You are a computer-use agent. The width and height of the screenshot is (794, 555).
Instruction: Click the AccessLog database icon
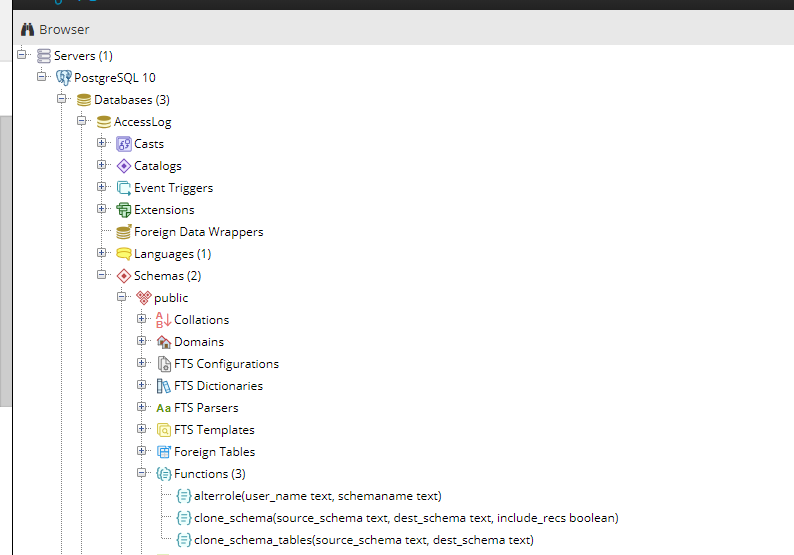[x=104, y=122]
